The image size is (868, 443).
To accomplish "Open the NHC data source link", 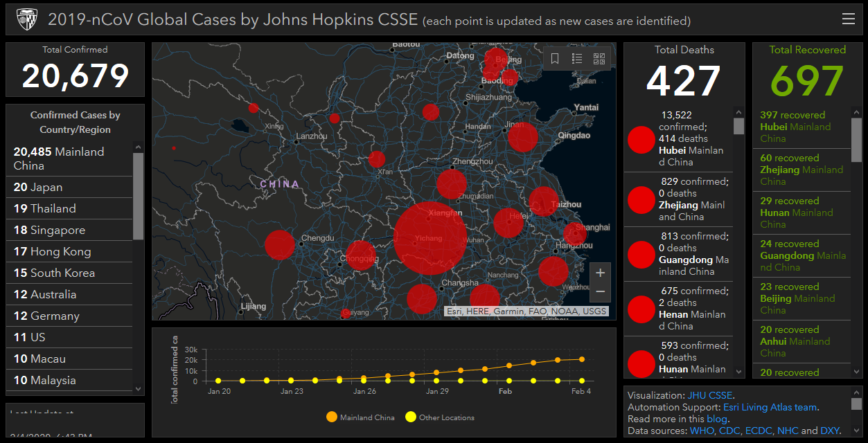I will 788,431.
